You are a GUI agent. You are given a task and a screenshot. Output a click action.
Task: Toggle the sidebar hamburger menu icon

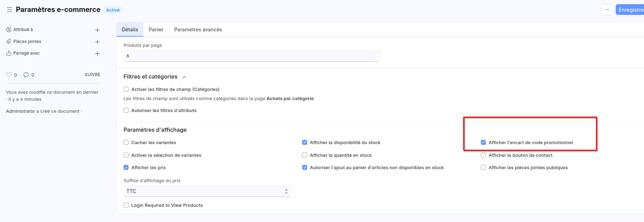(x=10, y=10)
